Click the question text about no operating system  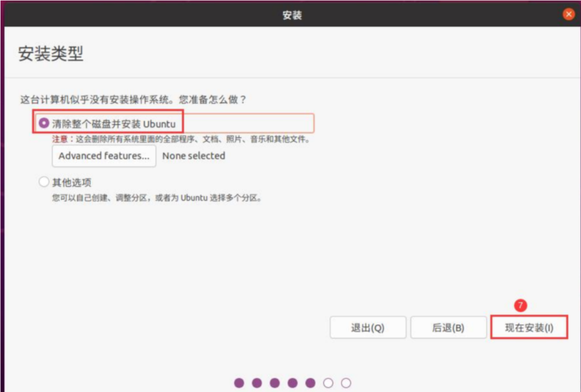(133, 100)
